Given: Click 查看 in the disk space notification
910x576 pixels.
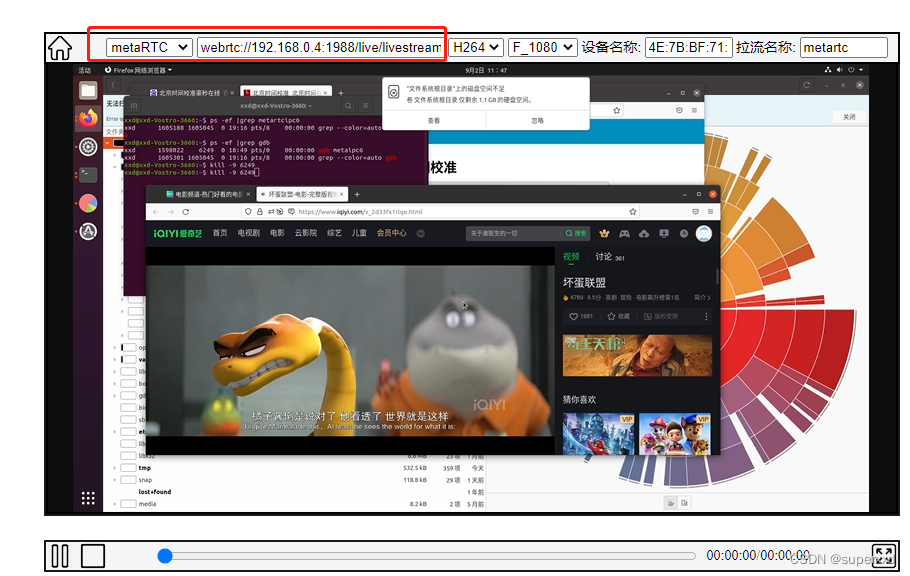Looking at the screenshot, I should [x=434, y=120].
